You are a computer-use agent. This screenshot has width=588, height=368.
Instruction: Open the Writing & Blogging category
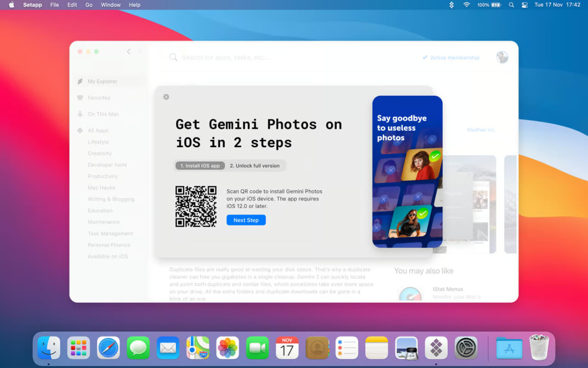coord(111,199)
